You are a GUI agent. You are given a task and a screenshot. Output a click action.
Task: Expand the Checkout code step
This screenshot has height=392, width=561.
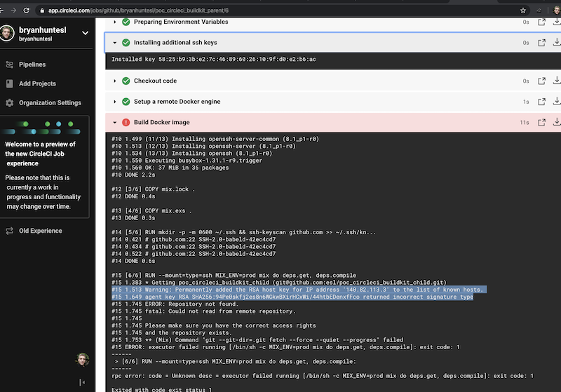point(115,81)
